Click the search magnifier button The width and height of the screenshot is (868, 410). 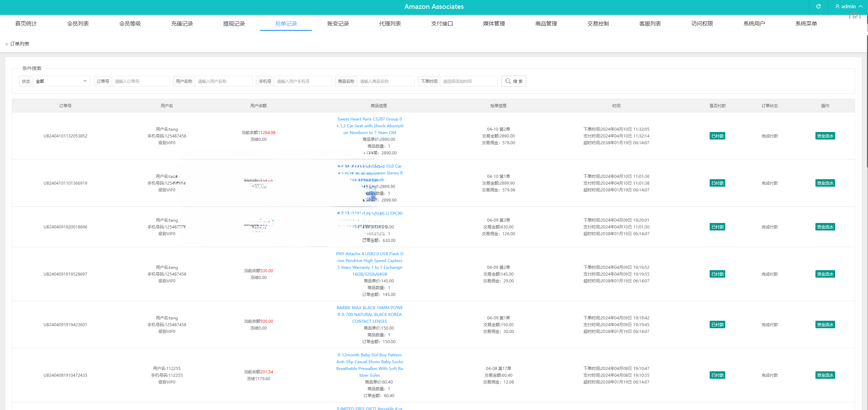pyautogui.click(x=513, y=81)
